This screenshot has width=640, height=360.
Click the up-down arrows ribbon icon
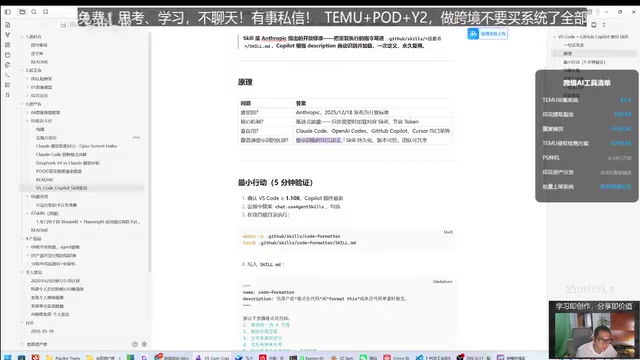point(7,95)
